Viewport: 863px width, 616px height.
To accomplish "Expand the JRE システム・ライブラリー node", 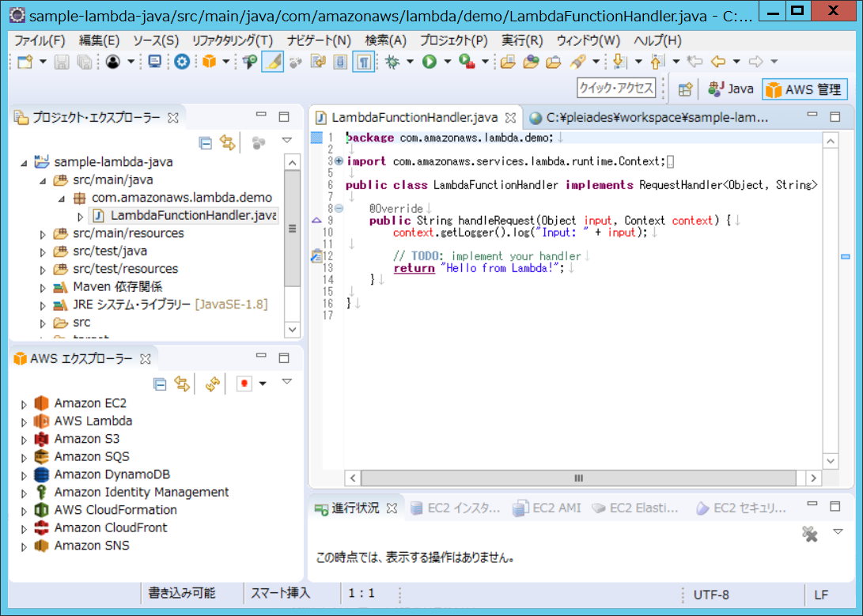I will click(x=43, y=305).
